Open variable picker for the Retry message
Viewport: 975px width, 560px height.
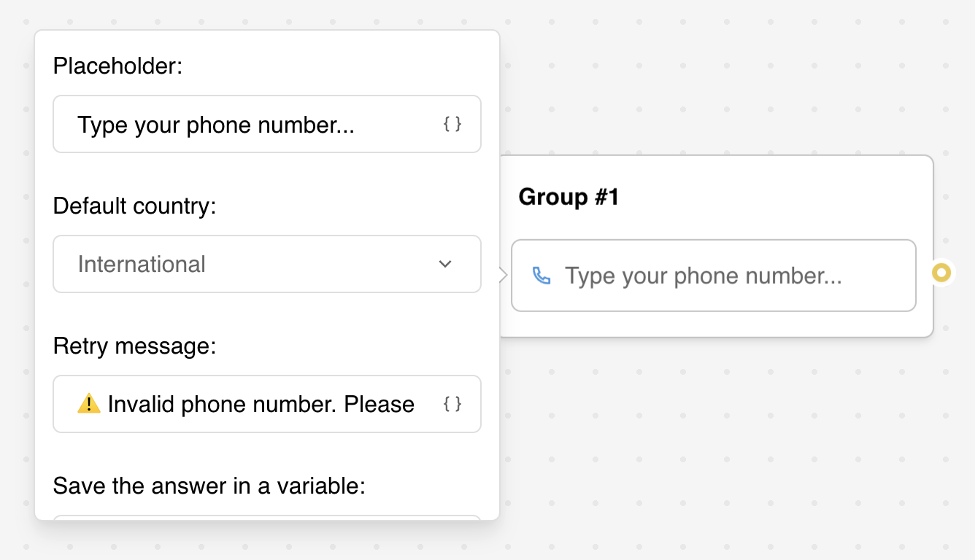click(x=452, y=404)
